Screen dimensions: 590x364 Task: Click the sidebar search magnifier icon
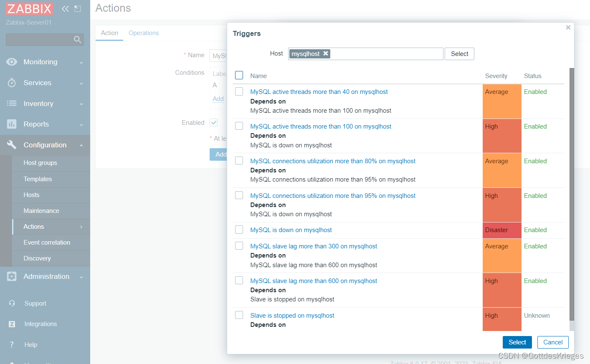(77, 40)
